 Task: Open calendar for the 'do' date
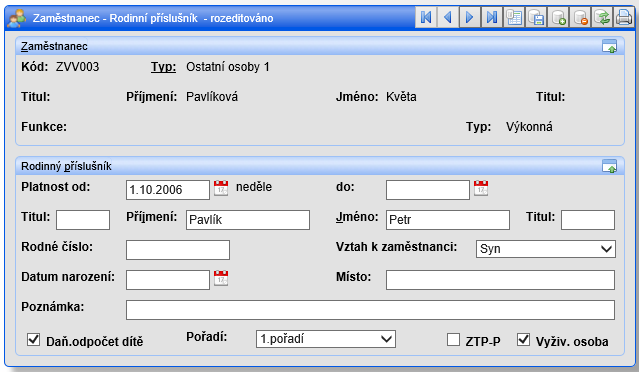[481, 188]
